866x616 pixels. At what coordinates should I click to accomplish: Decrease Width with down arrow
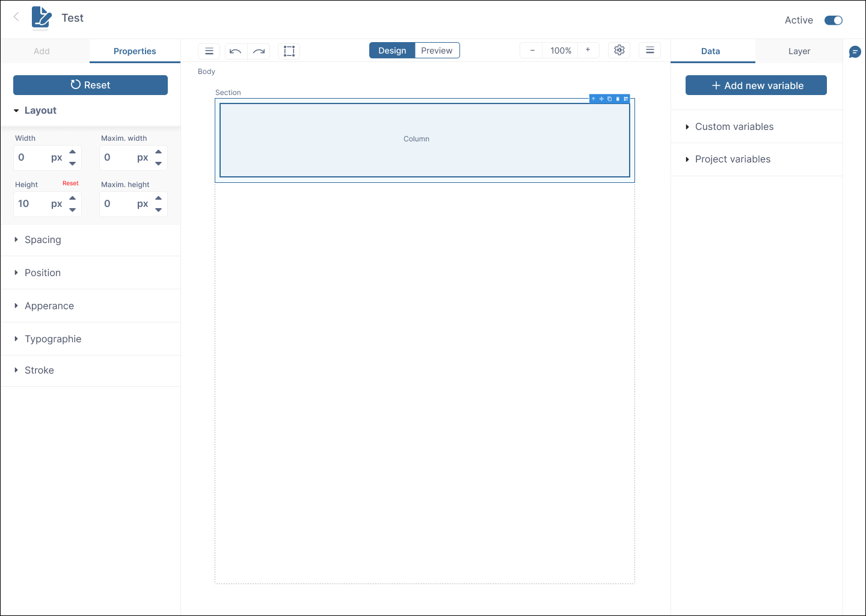click(x=73, y=164)
